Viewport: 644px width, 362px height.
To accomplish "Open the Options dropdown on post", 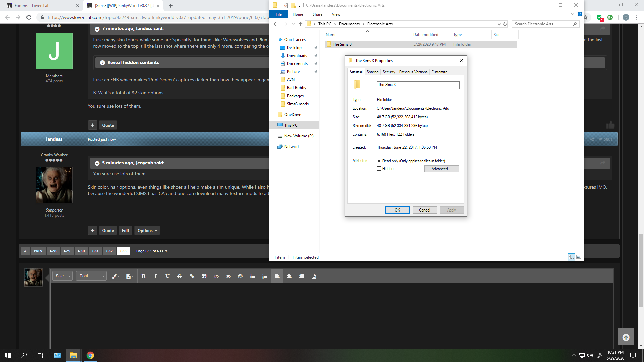I will (147, 231).
